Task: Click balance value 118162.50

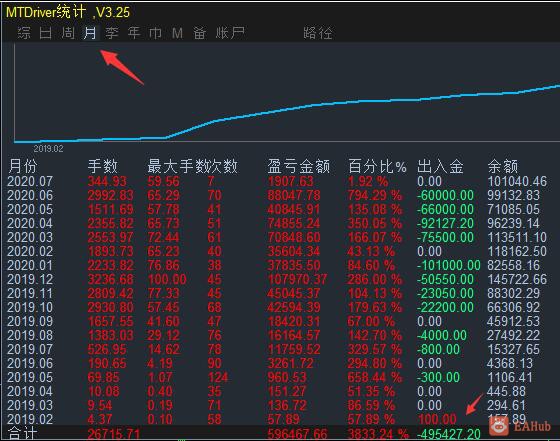Action: click(x=517, y=251)
